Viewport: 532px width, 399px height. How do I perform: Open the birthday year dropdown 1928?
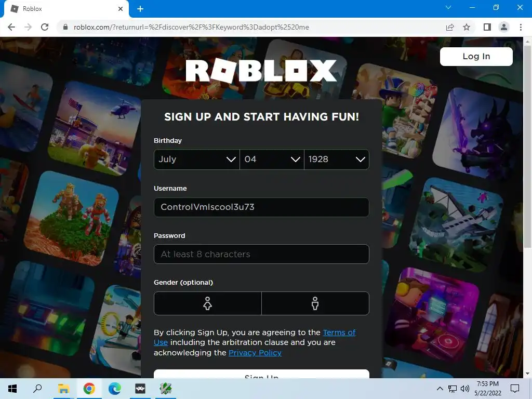point(337,159)
